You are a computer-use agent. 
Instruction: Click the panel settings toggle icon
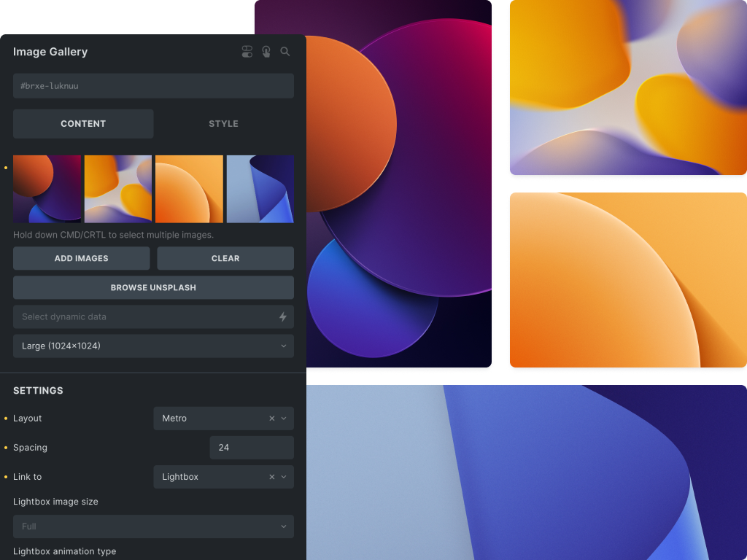[x=247, y=51]
